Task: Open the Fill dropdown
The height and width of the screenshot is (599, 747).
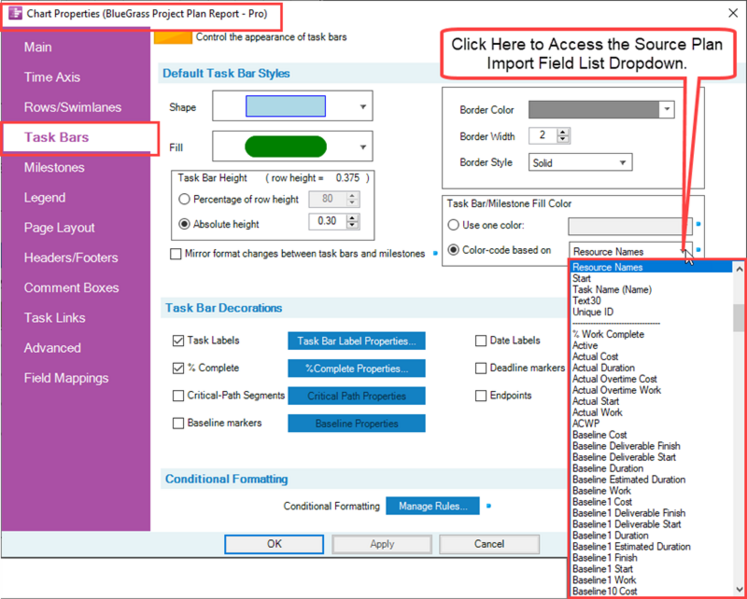Action: pos(363,147)
